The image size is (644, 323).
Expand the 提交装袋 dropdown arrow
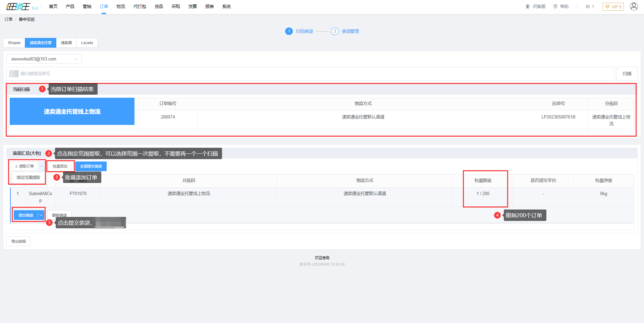tap(41, 215)
